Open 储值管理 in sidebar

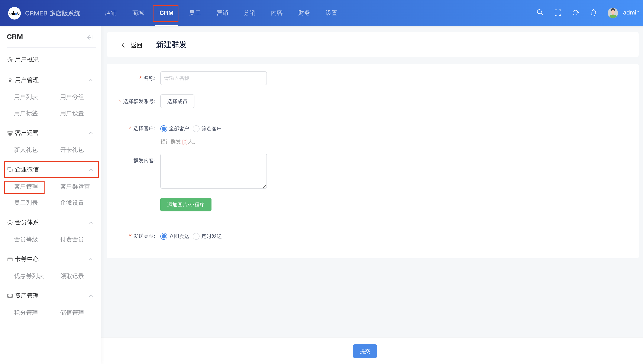point(72,313)
